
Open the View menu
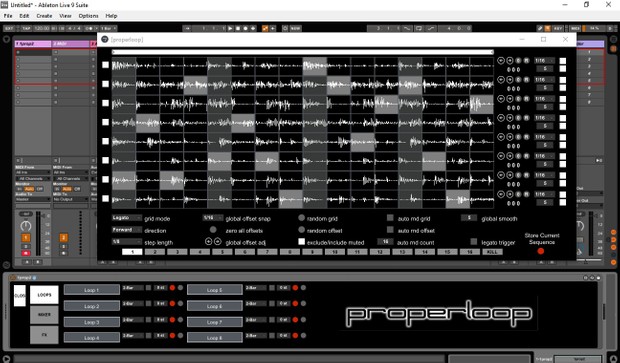point(65,16)
